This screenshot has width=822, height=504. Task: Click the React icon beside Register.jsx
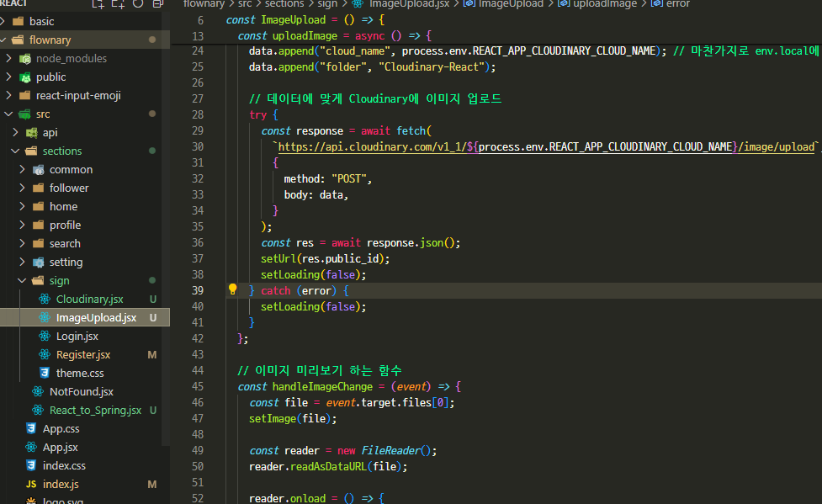45,354
